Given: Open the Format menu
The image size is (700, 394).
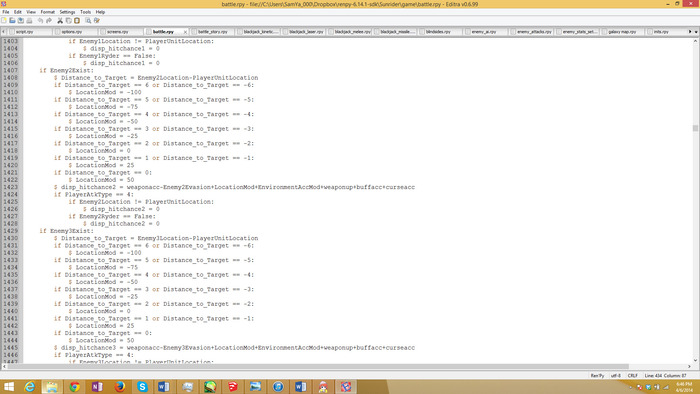Looking at the screenshot, I should coord(48,12).
